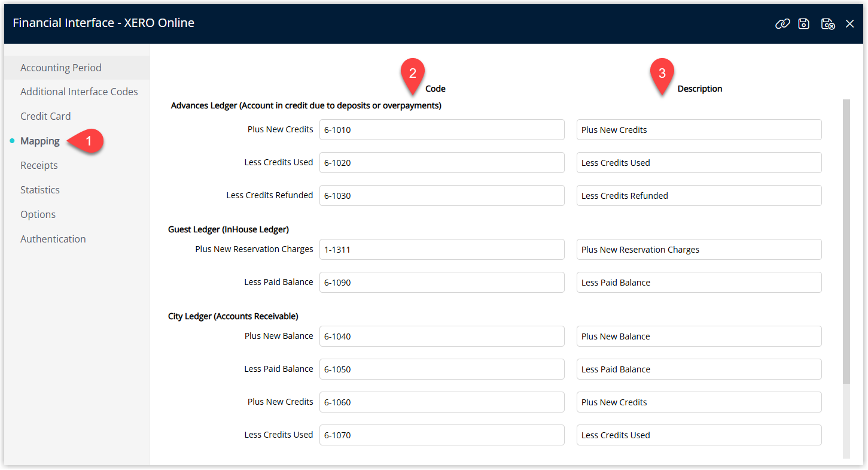The width and height of the screenshot is (868, 470).
Task: Click the Save and Exit icon
Action: [828, 23]
